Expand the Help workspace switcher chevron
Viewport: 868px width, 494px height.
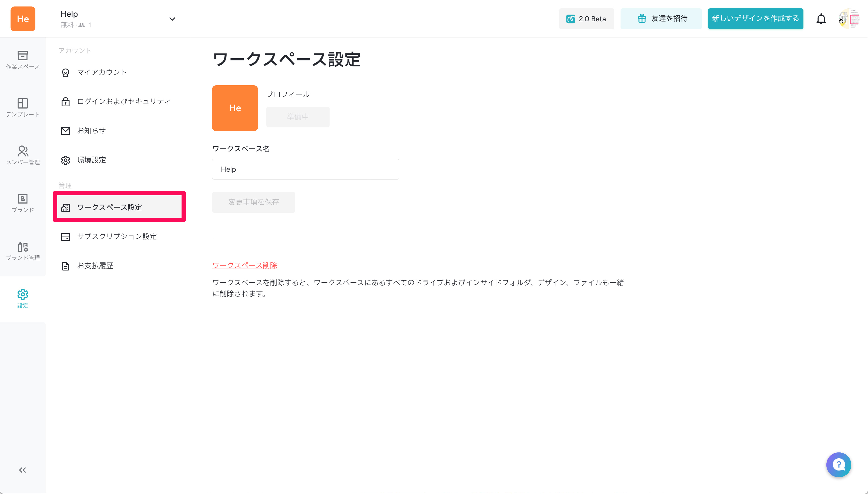click(172, 19)
